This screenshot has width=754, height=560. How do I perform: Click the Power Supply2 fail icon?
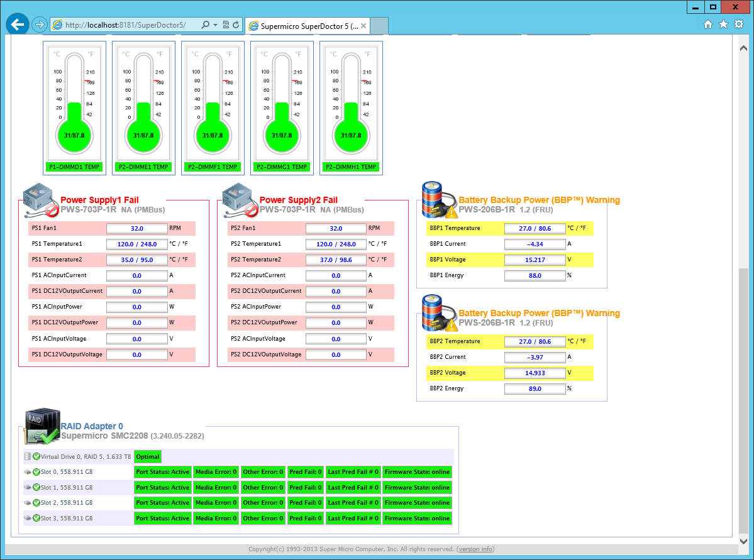pos(240,200)
